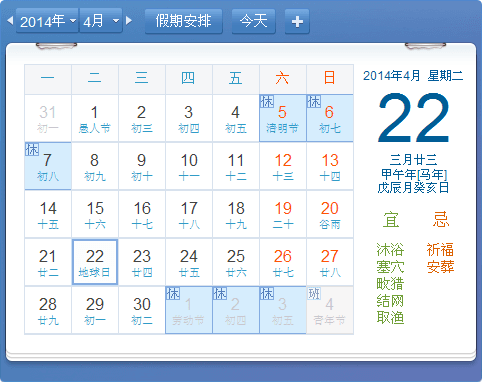This screenshot has width=482, height=382.
Task: Select April 16 十七
Action: click(142, 214)
